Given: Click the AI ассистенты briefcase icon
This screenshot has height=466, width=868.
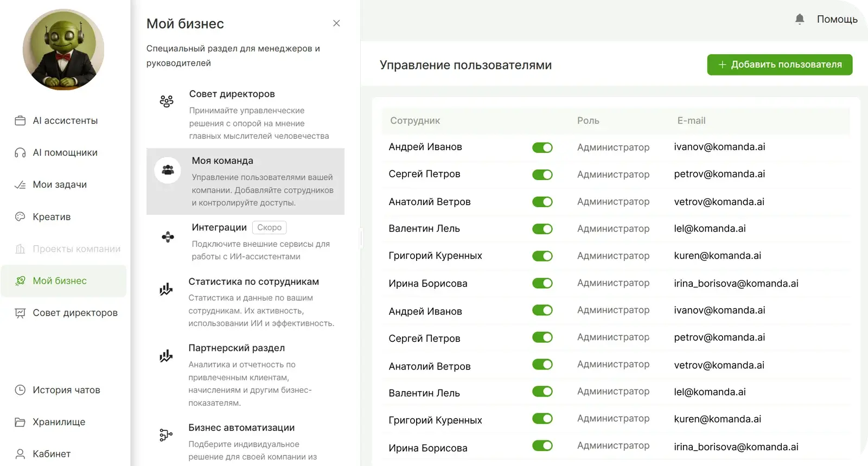Looking at the screenshot, I should [x=20, y=120].
